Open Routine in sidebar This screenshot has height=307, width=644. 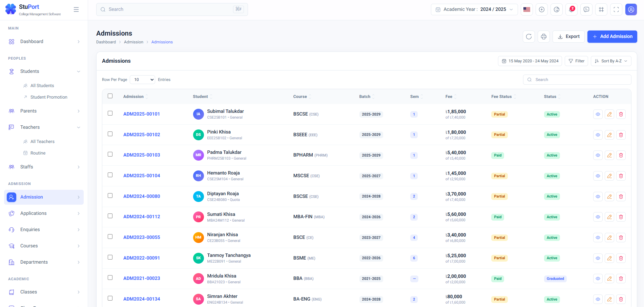(x=38, y=153)
